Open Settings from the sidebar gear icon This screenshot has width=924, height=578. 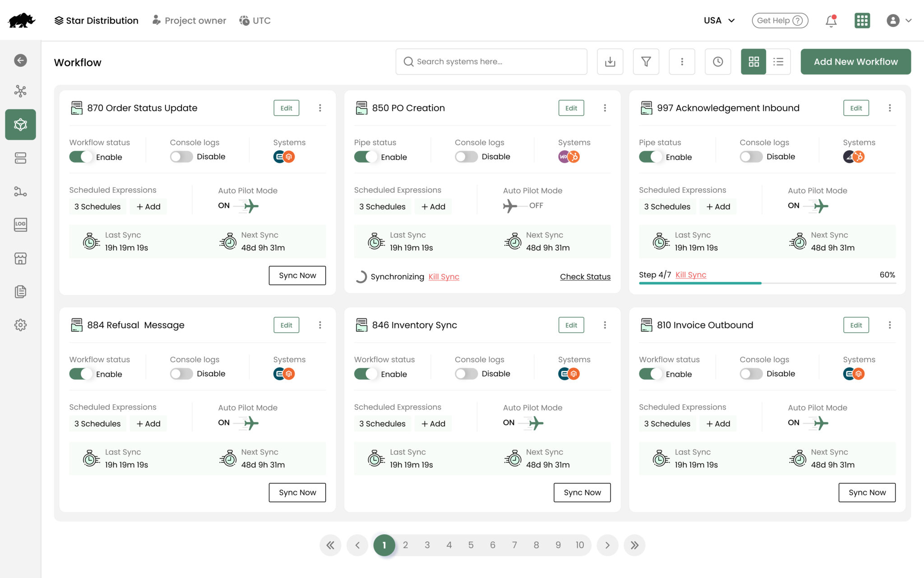tap(20, 325)
